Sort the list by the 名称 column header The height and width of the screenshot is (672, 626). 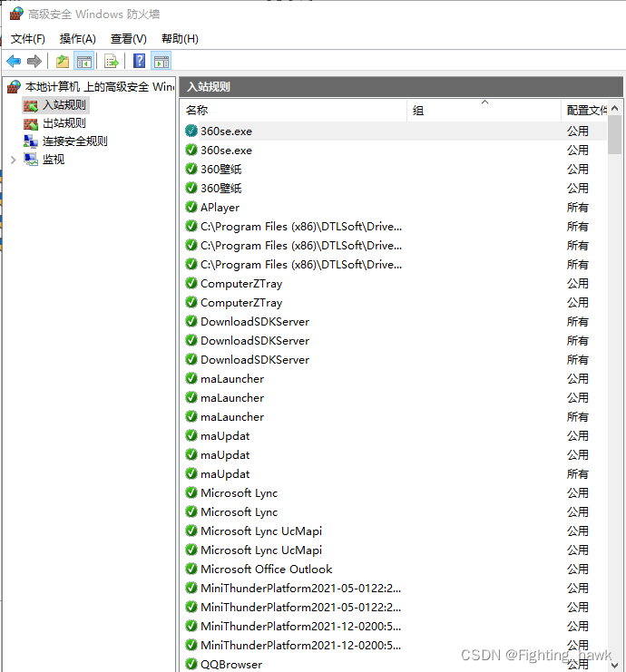(x=294, y=111)
